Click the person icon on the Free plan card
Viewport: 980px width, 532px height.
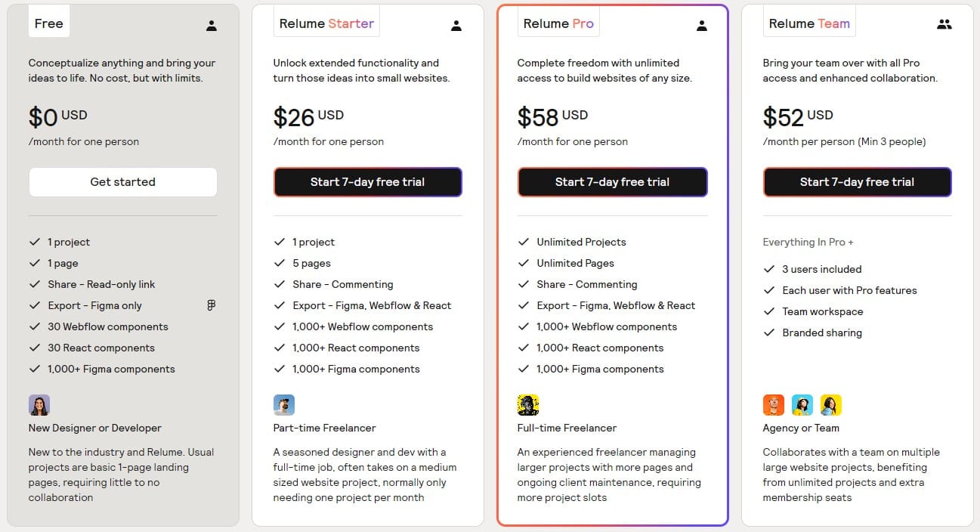212,25
